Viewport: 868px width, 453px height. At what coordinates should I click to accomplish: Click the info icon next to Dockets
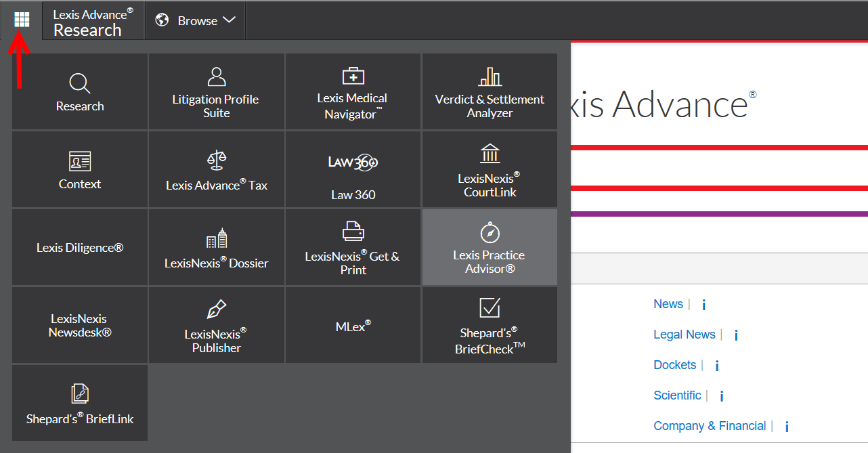[x=717, y=366]
